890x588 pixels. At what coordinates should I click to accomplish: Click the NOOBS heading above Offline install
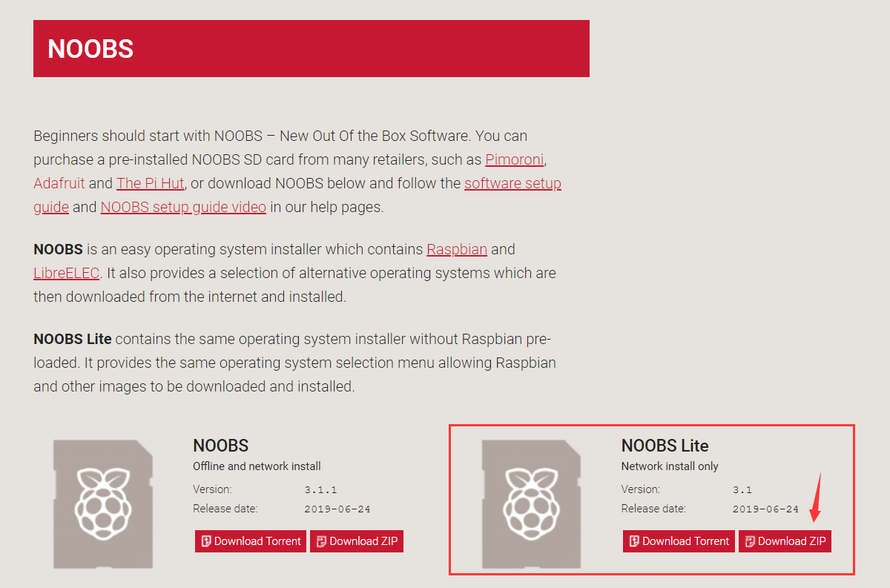click(x=220, y=446)
